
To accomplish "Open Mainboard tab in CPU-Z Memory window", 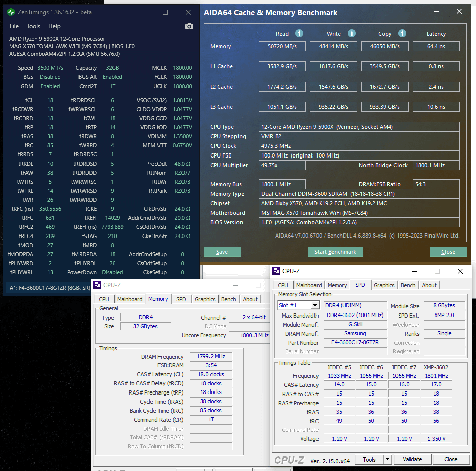I will tap(130, 299).
